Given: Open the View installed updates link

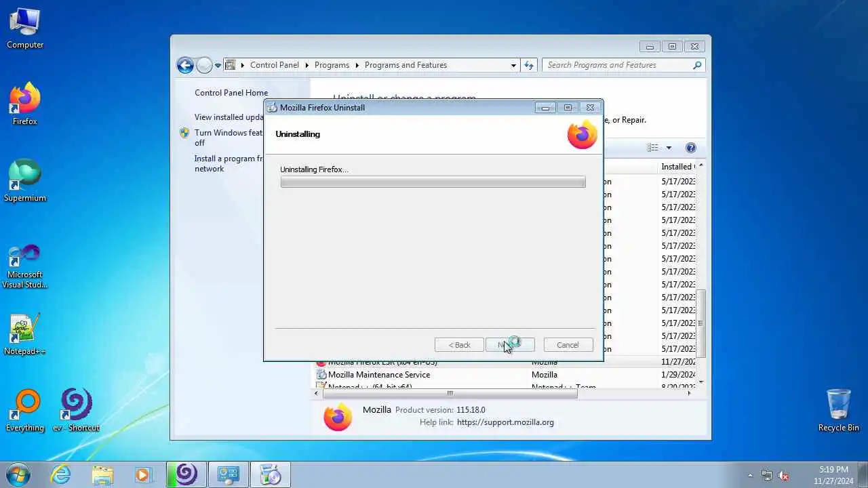Looking at the screenshot, I should pyautogui.click(x=229, y=117).
